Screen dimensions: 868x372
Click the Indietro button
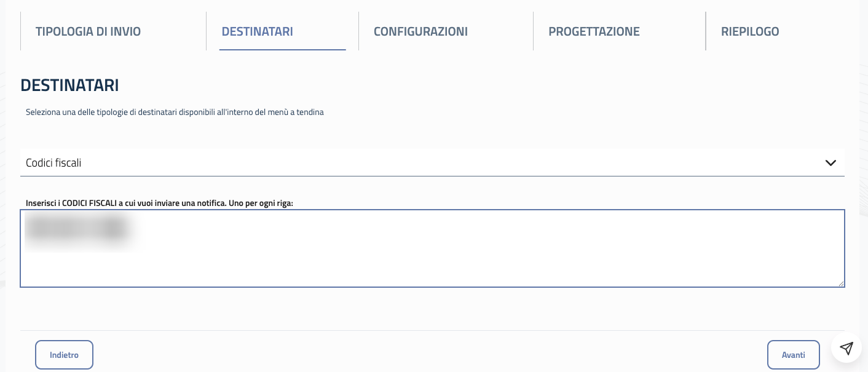coord(64,355)
